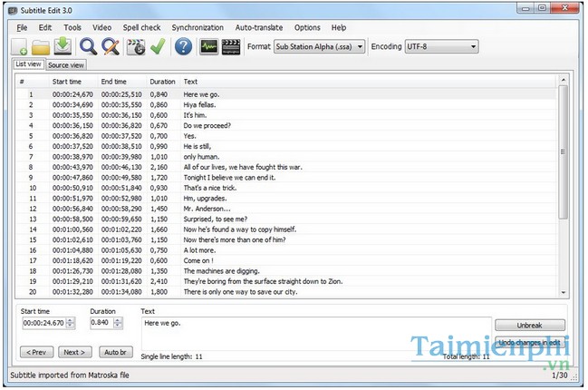The width and height of the screenshot is (588, 390).
Task: Toggle the waveform display icon
Action: tap(208, 46)
